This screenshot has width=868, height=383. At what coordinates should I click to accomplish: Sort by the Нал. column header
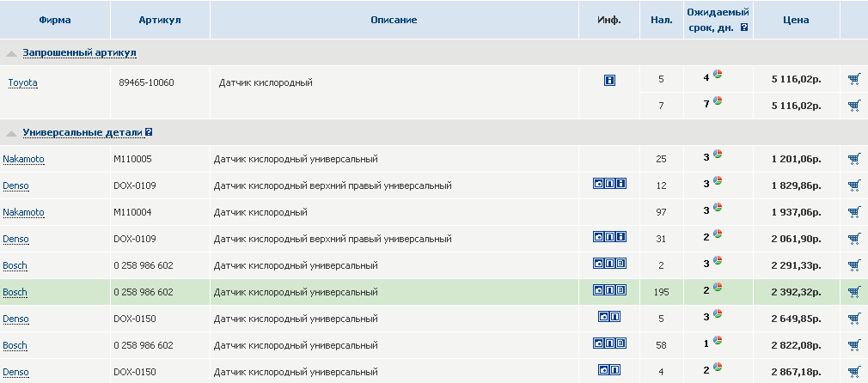[x=661, y=20]
